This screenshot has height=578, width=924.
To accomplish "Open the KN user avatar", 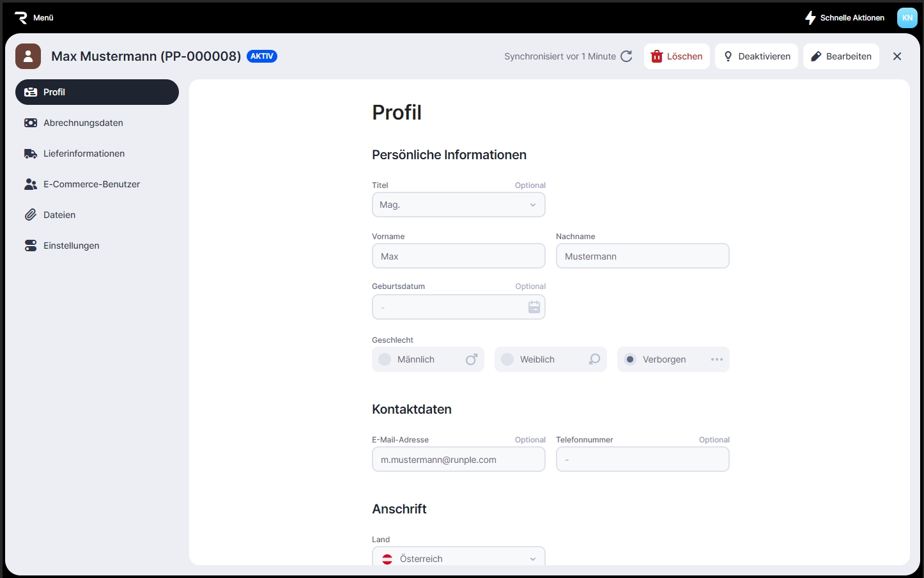I will click(x=907, y=18).
